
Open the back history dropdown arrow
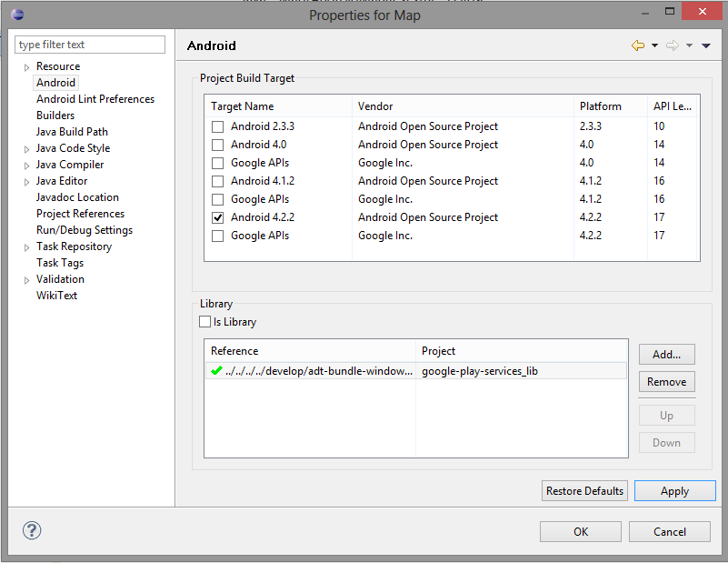(x=654, y=45)
